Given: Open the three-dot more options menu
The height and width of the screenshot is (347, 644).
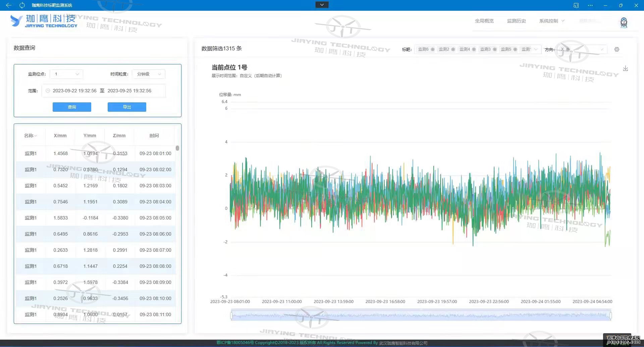Looking at the screenshot, I should pyautogui.click(x=590, y=5).
